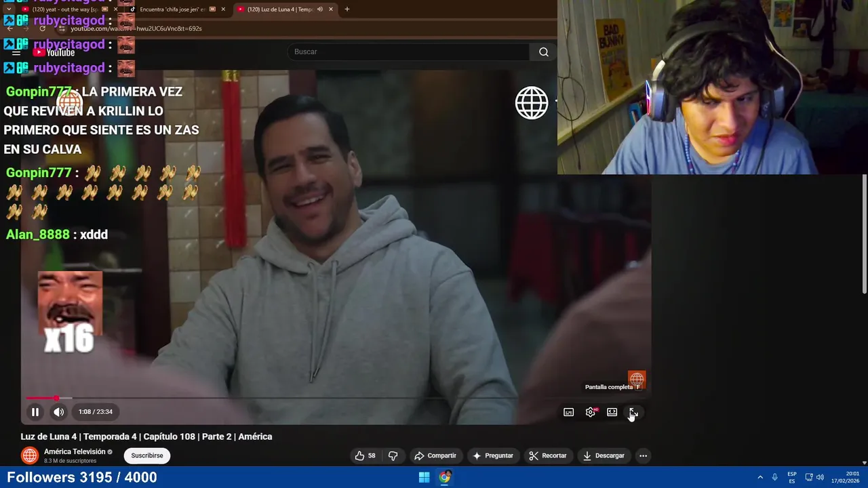Image resolution: width=868 pixels, height=488 pixels.
Task: Click the Recortar clip button
Action: click(x=548, y=455)
